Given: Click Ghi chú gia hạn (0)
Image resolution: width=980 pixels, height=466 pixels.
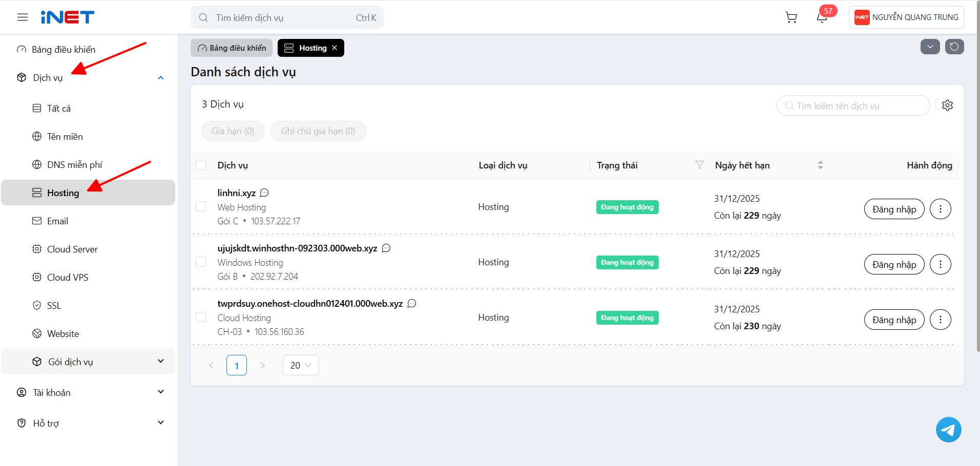Looking at the screenshot, I should pos(318,131).
